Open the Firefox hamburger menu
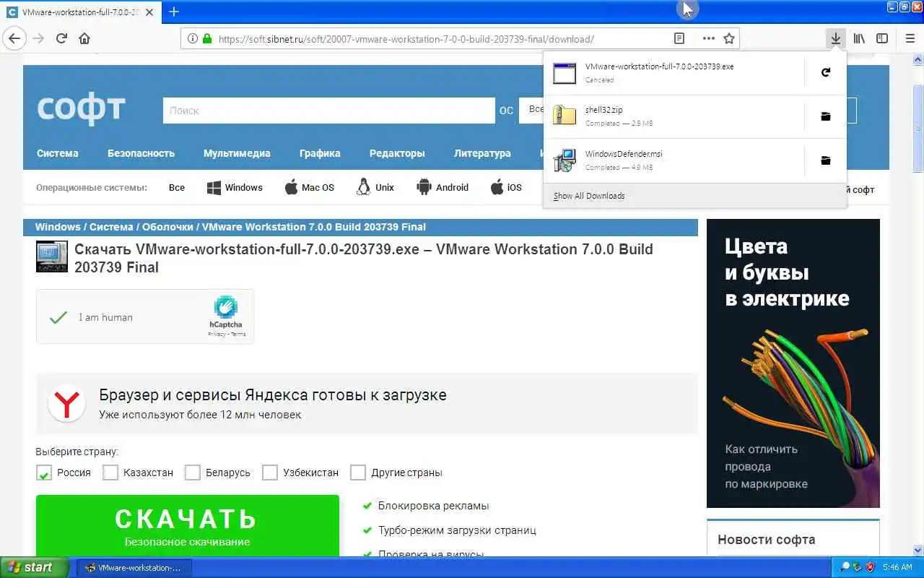Viewport: 924px width, 578px height. [910, 38]
